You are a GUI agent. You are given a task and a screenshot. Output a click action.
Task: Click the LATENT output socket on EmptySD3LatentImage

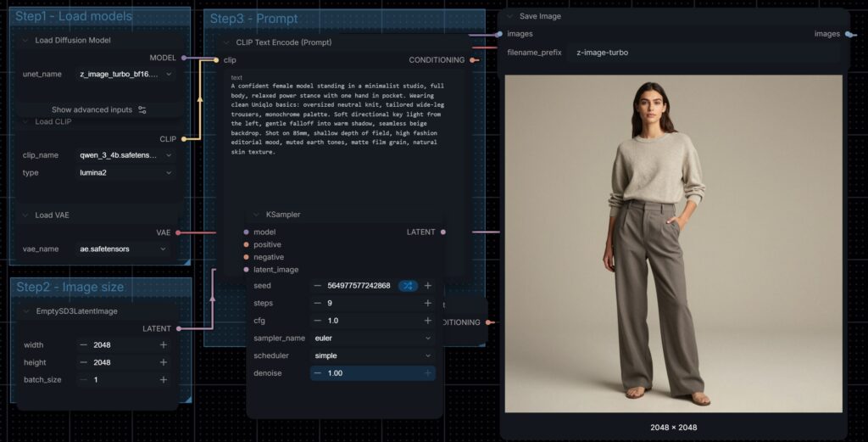(x=179, y=329)
